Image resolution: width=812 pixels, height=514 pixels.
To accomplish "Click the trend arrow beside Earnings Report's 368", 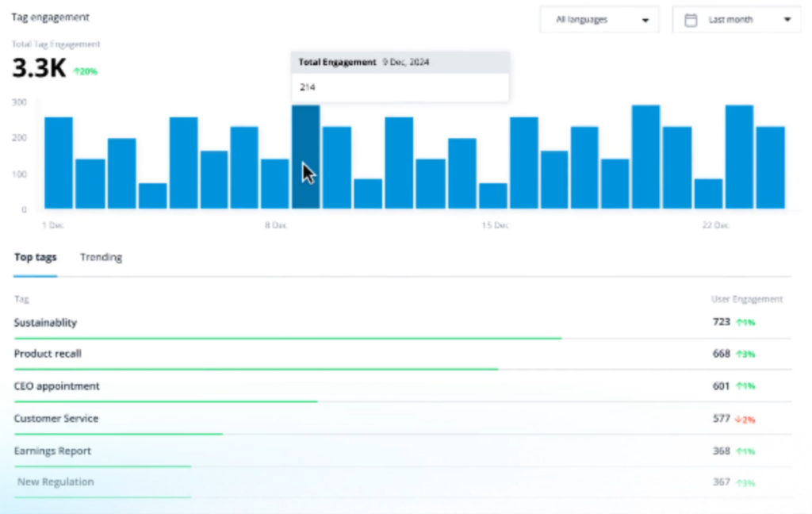I will pos(738,451).
